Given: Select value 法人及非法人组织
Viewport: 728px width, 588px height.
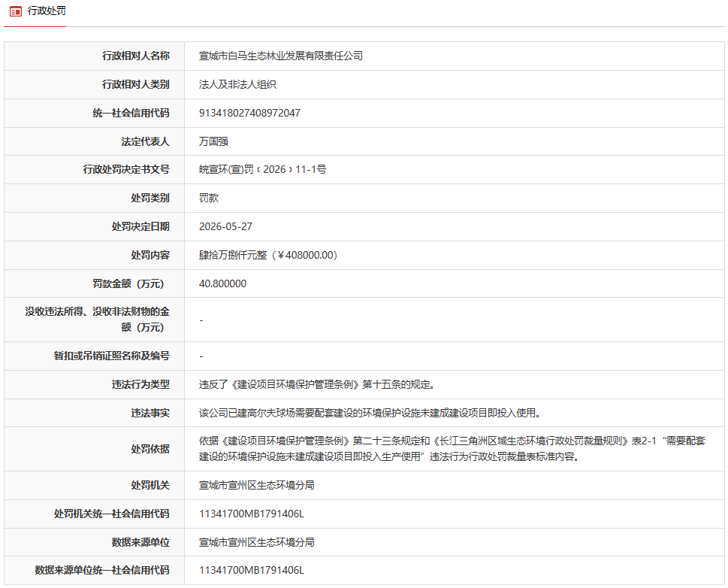Looking at the screenshot, I should pyautogui.click(x=237, y=85).
